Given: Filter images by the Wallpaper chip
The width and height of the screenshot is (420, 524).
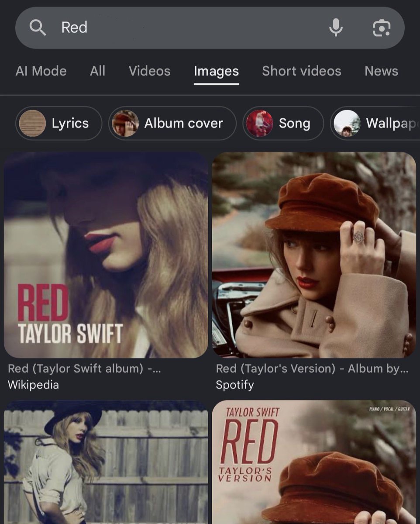Looking at the screenshot, I should [x=375, y=124].
